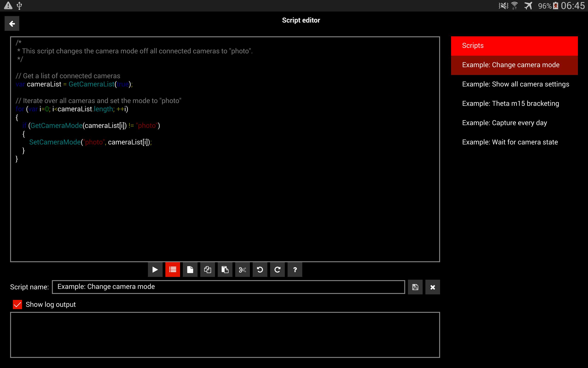
Task: Uncheck Show log output
Action: coord(17,305)
